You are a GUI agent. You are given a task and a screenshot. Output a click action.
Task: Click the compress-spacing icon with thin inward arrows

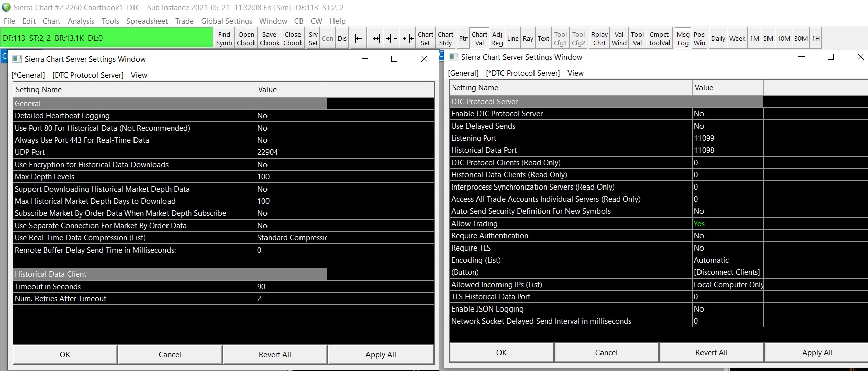(392, 39)
